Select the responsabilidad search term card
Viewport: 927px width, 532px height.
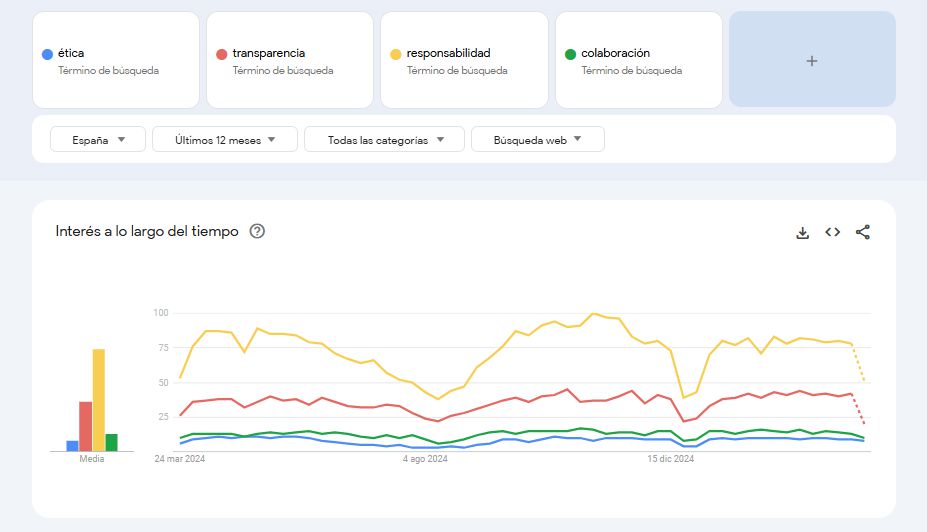(x=464, y=60)
